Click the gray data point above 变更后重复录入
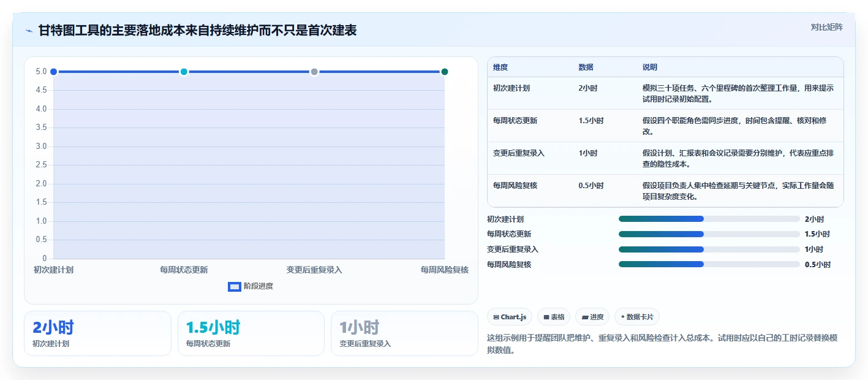 [x=314, y=72]
